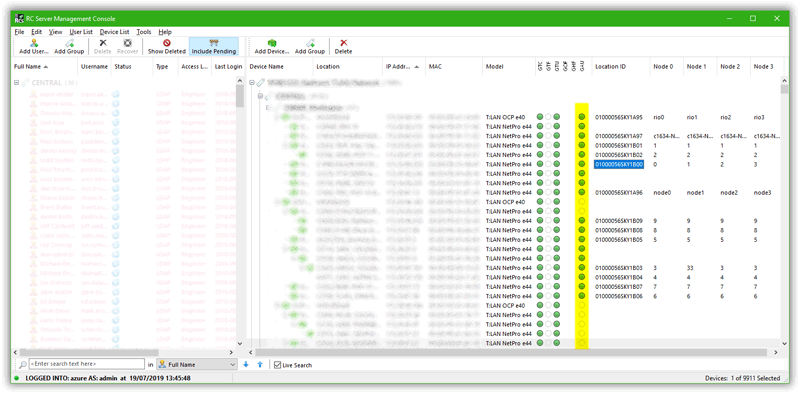The width and height of the screenshot is (800, 394).
Task: Click the device list horizontal scrollbar right arrow
Action: tap(776, 353)
